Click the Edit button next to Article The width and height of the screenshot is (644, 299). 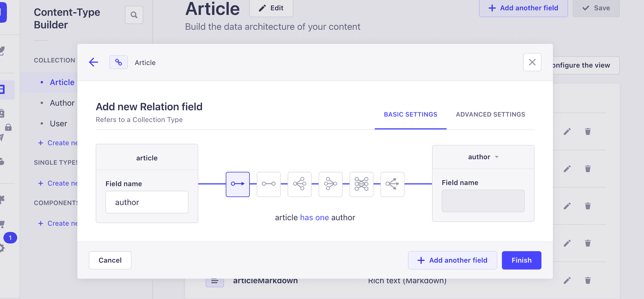[271, 8]
